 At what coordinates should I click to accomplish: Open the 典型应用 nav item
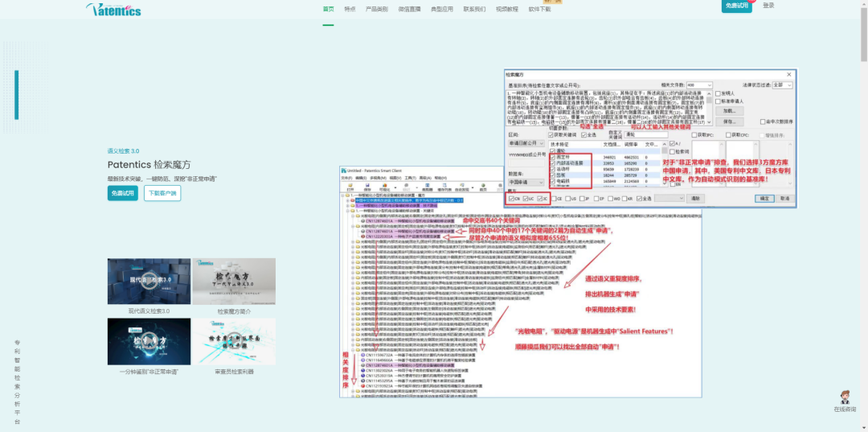(x=442, y=9)
